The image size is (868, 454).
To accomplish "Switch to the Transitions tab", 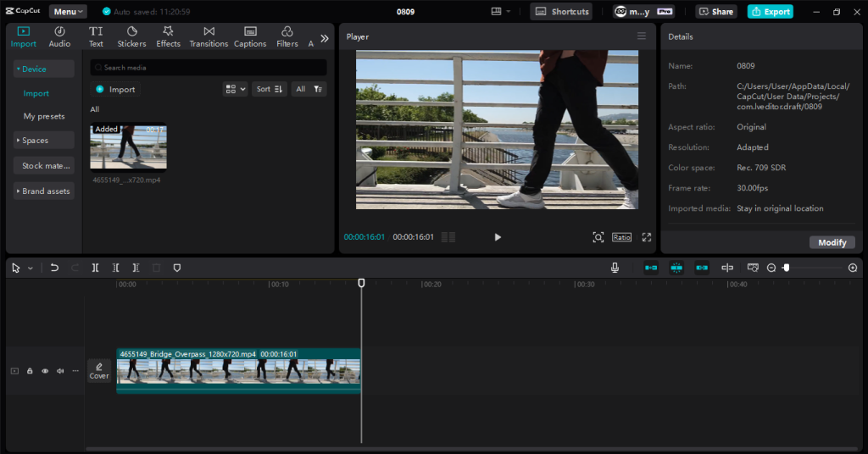I will 209,36.
